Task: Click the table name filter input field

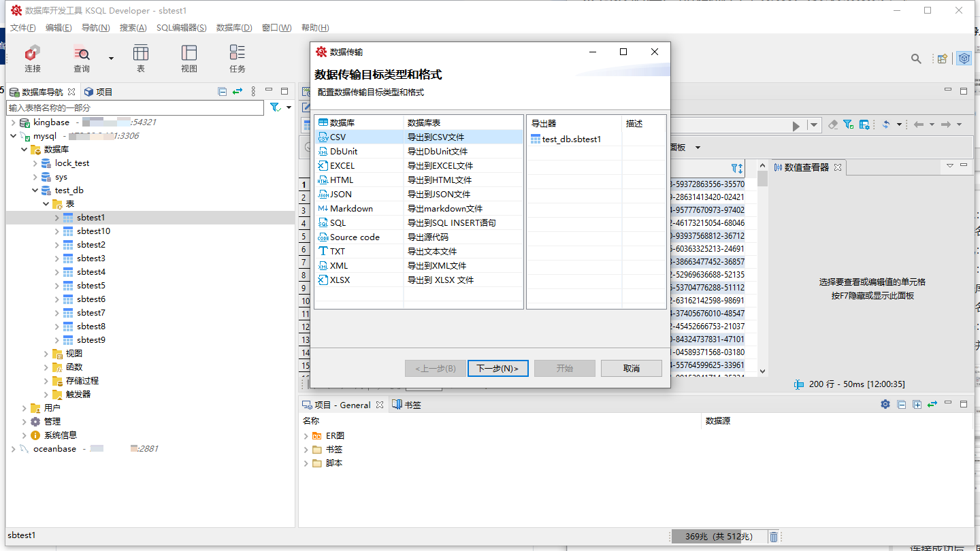Action: [x=135, y=108]
